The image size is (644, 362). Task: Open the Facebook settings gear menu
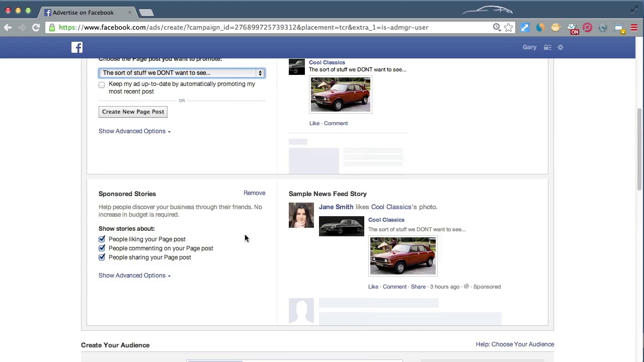pos(560,47)
